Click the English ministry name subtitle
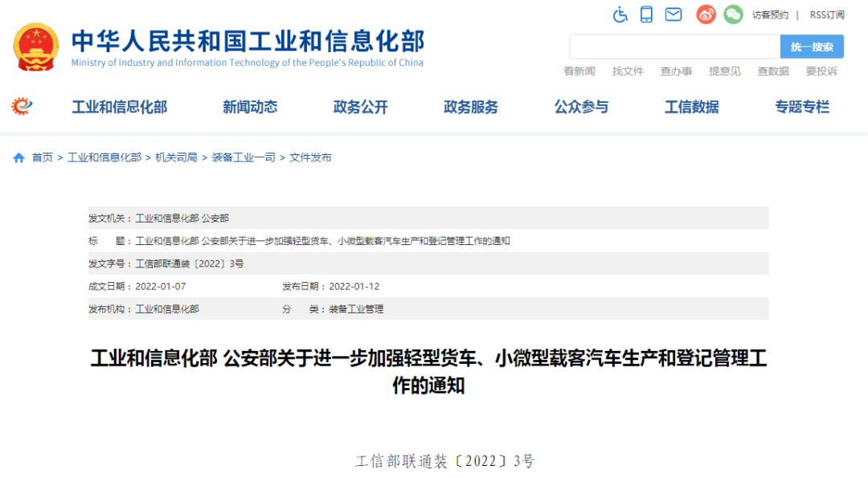Screen dimensions: 868x478 (248, 63)
